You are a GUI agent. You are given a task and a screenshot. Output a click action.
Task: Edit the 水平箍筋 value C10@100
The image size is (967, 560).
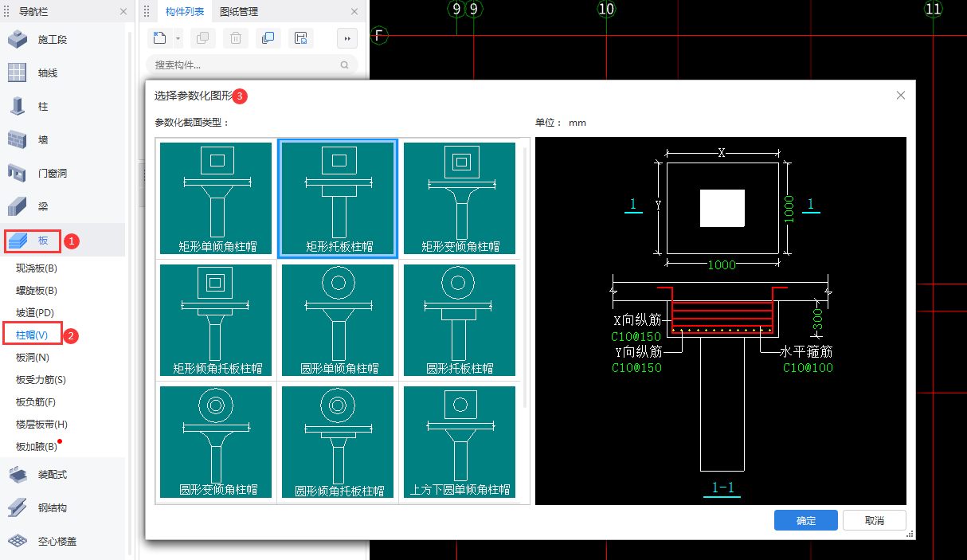pos(808,367)
